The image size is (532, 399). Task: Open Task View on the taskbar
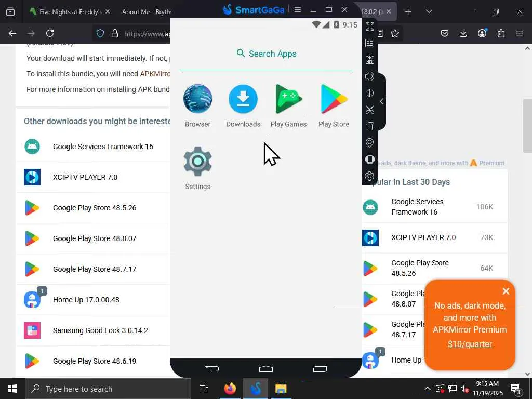204,389
